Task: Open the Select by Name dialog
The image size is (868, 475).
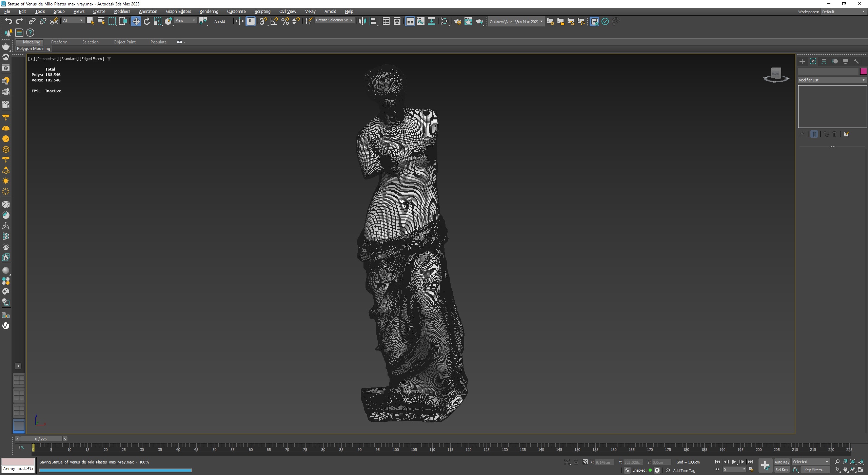Action: pos(101,21)
